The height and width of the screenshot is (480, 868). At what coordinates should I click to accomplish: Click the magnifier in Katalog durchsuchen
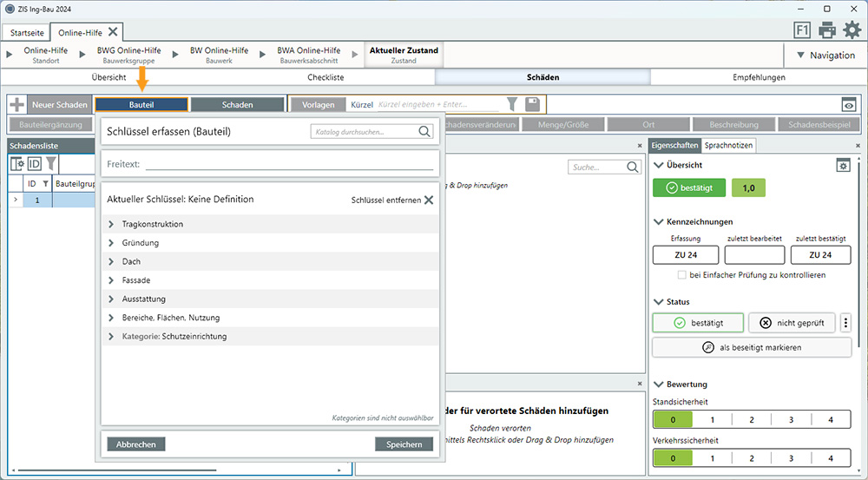click(424, 132)
